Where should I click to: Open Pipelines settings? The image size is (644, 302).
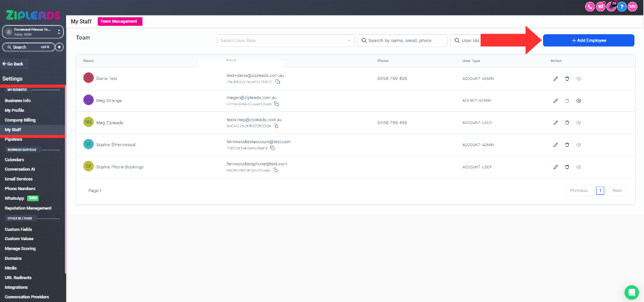(x=14, y=140)
